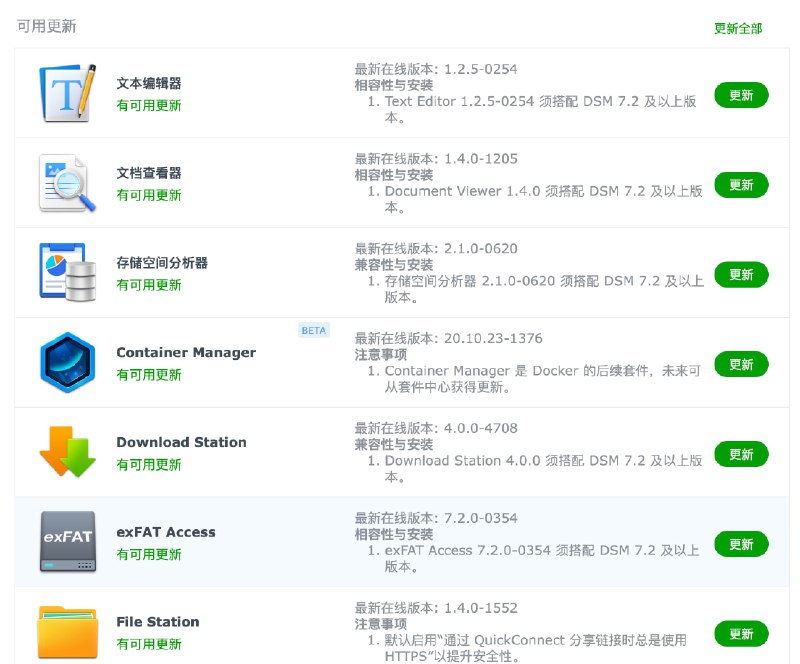
Task: Click the Container Manager hexagon icon
Action: tap(66, 361)
